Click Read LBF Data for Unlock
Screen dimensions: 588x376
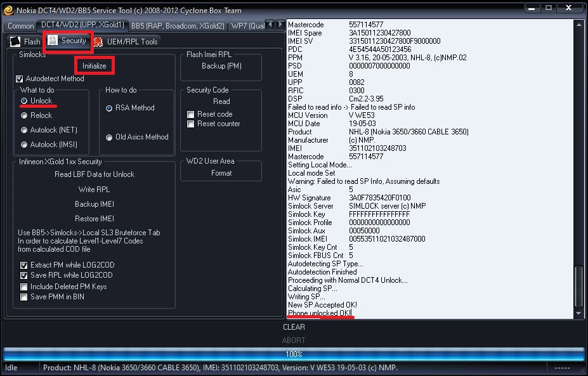click(x=95, y=174)
